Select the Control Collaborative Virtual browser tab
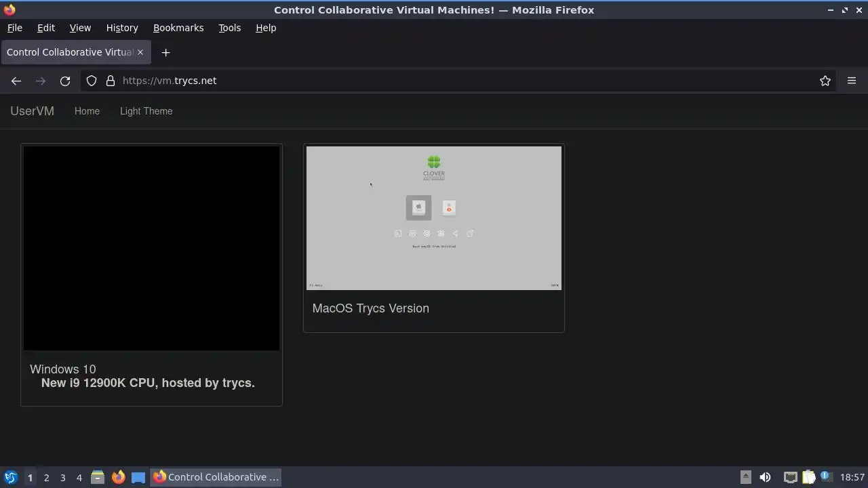The width and height of the screenshot is (868, 488). click(x=75, y=52)
